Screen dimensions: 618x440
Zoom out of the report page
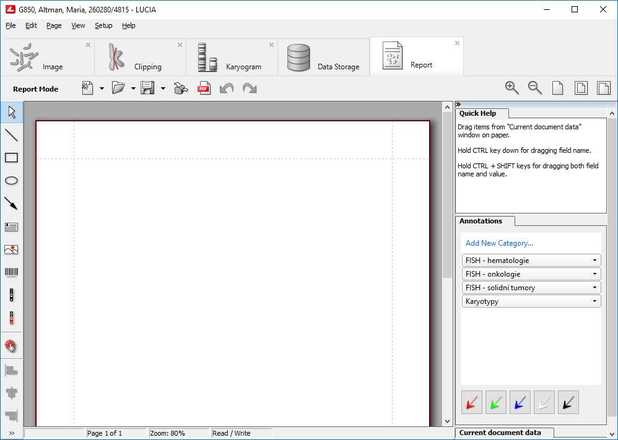coord(535,88)
